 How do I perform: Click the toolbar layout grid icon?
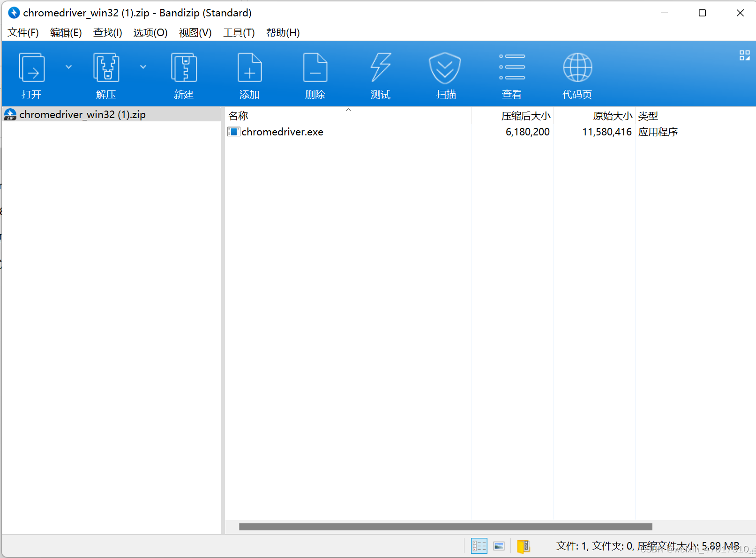point(745,55)
